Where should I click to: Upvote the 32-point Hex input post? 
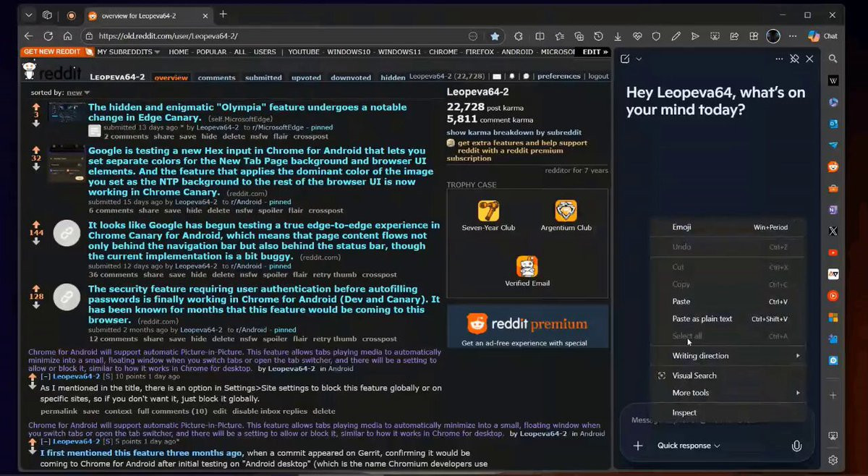coord(36,149)
